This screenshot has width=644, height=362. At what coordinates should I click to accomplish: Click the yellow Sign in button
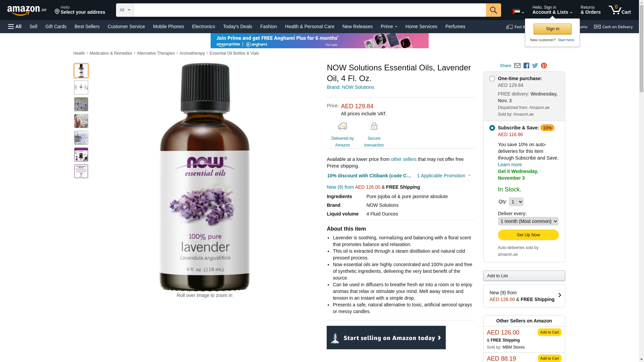[x=552, y=29]
